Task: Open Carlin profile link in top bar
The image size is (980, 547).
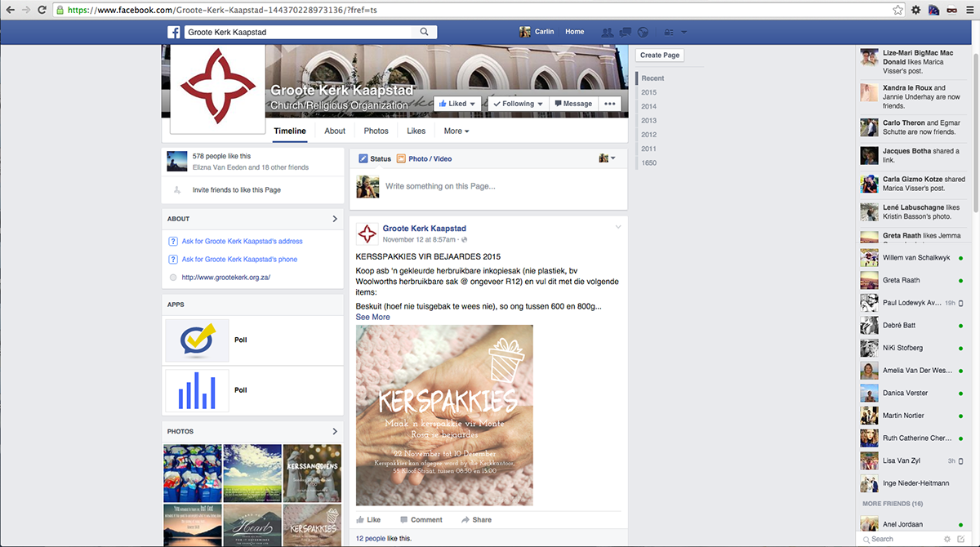Action: (537, 32)
